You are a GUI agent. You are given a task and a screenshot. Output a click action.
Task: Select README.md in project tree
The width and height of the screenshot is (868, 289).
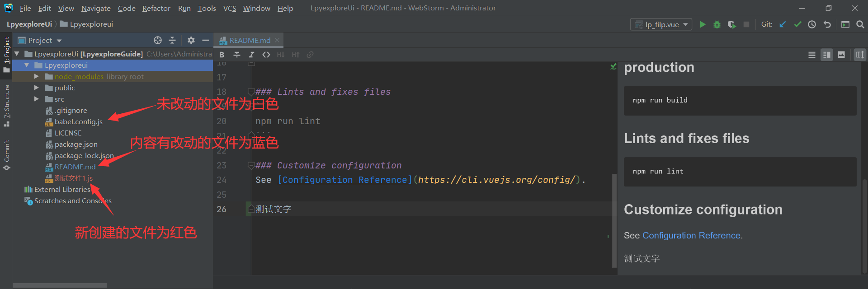coord(70,167)
